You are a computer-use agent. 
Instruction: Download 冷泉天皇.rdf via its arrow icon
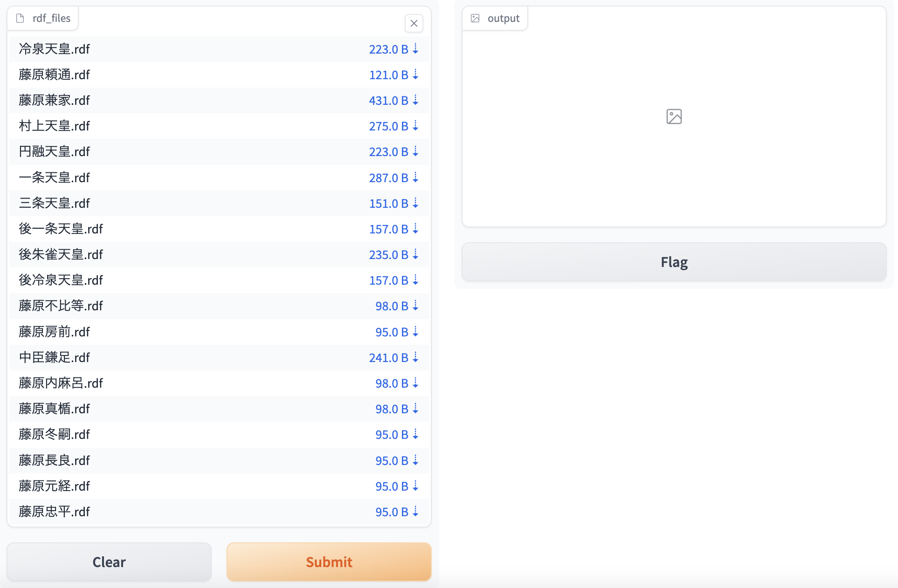415,49
